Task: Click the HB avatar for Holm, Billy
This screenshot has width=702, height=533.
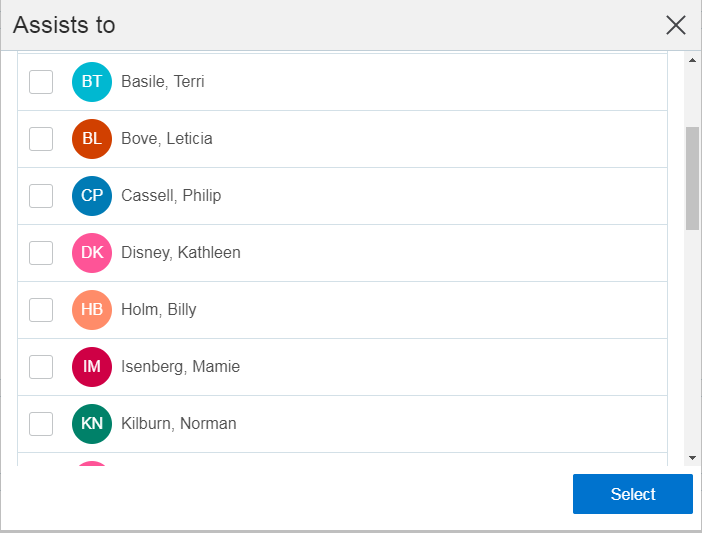Action: click(92, 310)
